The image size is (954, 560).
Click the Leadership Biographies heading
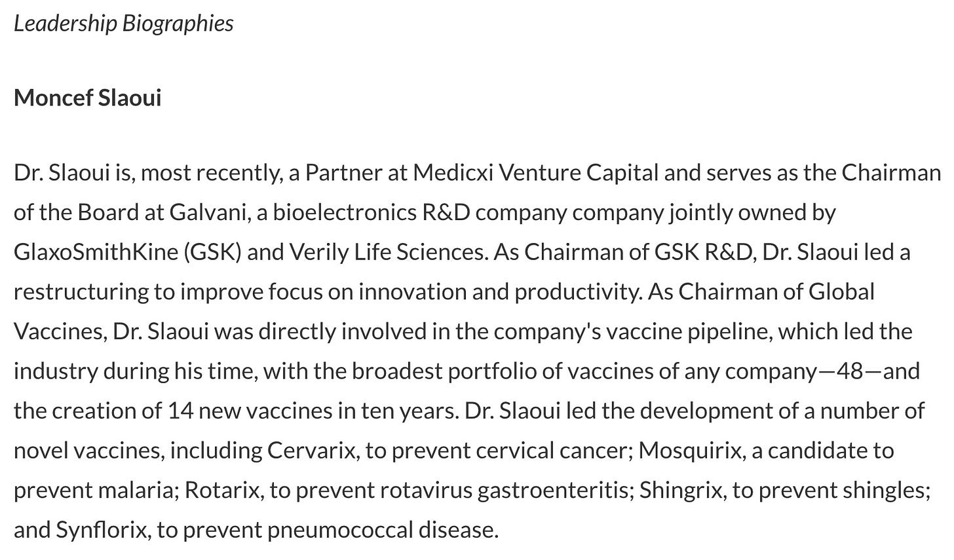124,24
